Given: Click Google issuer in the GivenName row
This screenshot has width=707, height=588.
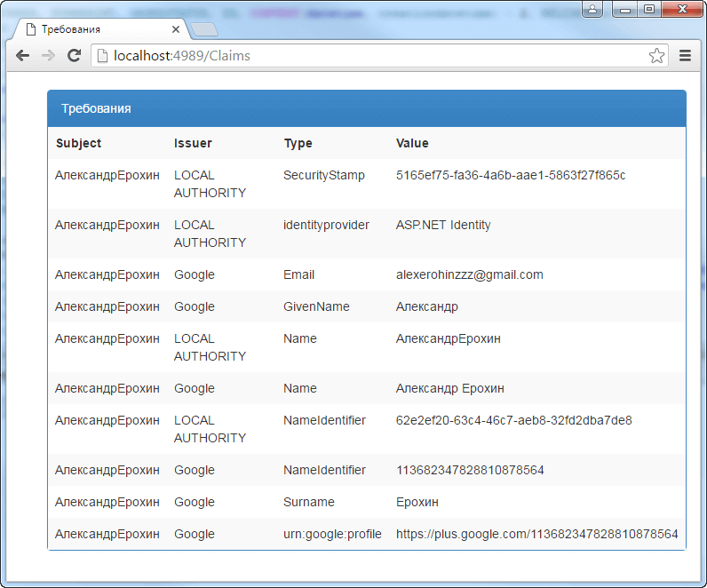Looking at the screenshot, I should 195,306.
